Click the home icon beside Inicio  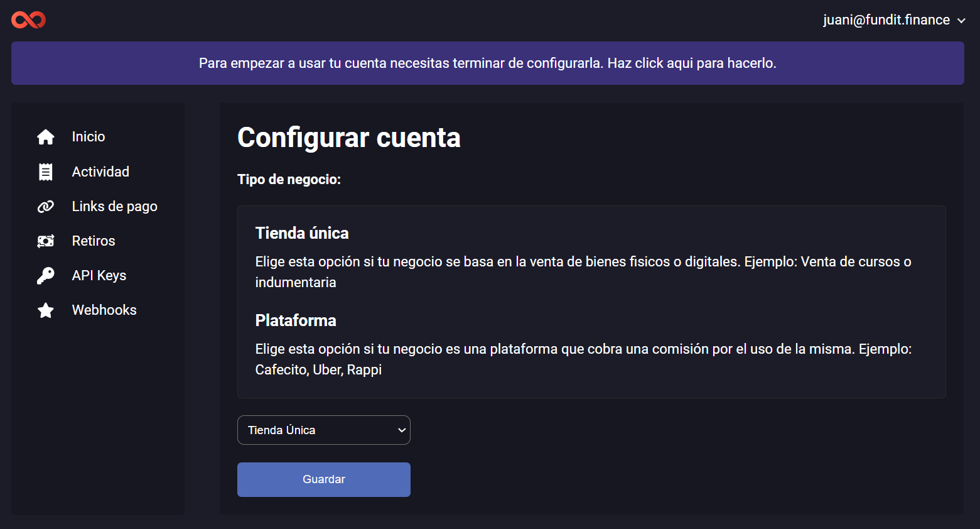point(46,137)
